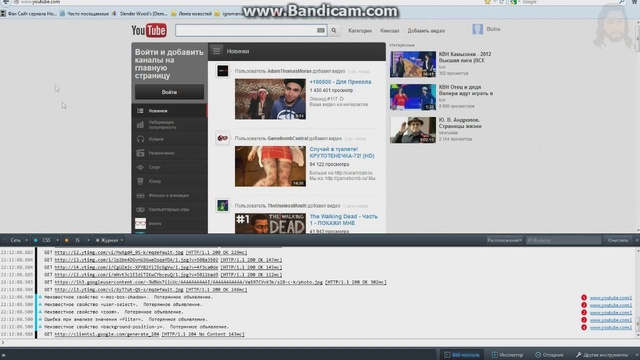The height and width of the screenshot is (360, 640).
Task: Open КВН Отец и дядя Валера thumbnail
Action: click(x=413, y=97)
